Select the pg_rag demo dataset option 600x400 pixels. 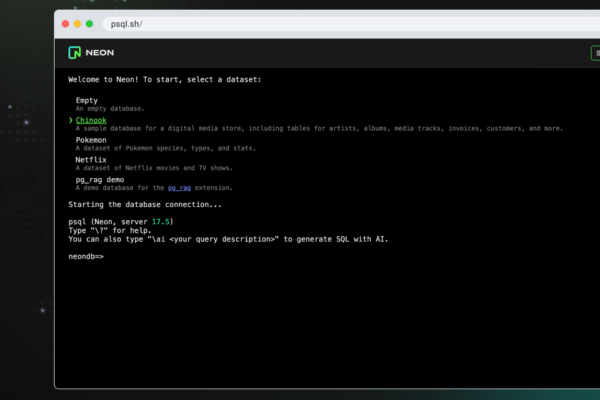(x=100, y=180)
